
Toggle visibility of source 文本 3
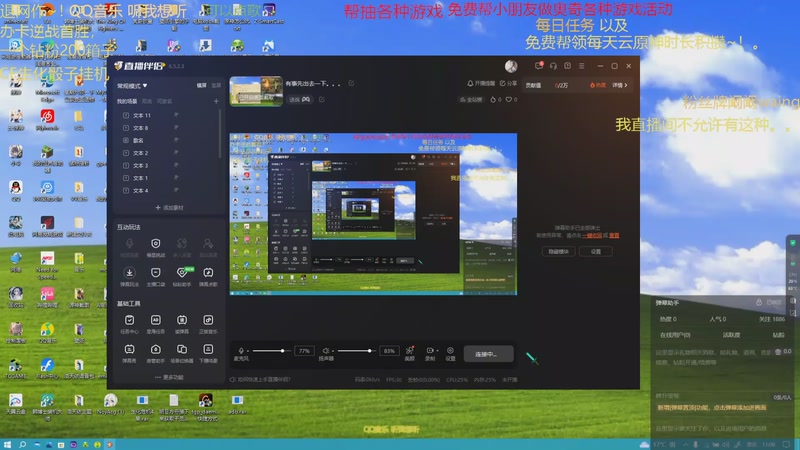tap(176, 165)
